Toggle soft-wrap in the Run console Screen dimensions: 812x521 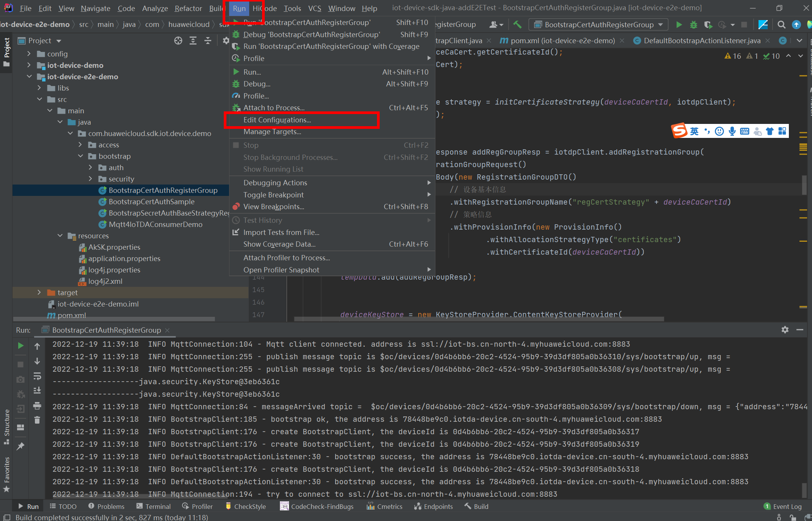(37, 376)
